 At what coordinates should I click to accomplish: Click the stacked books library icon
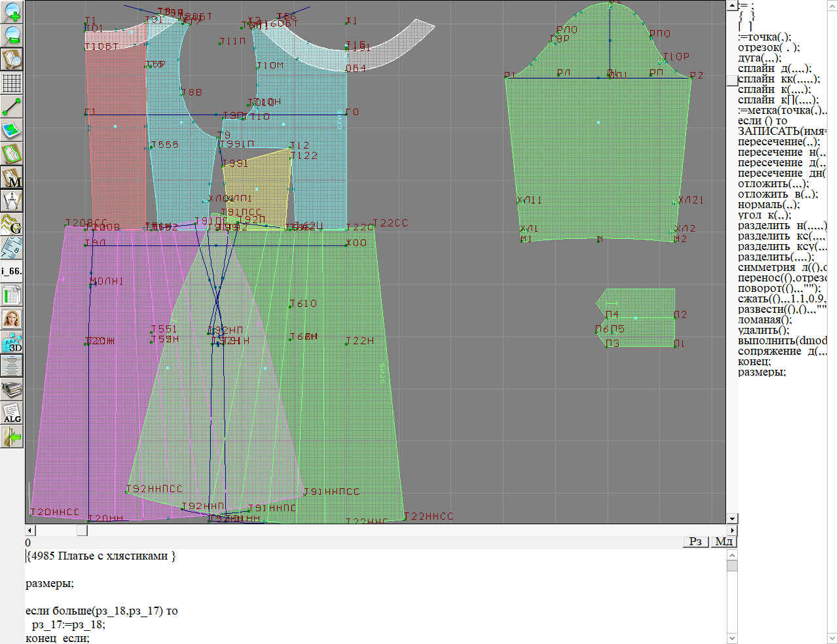[12, 389]
